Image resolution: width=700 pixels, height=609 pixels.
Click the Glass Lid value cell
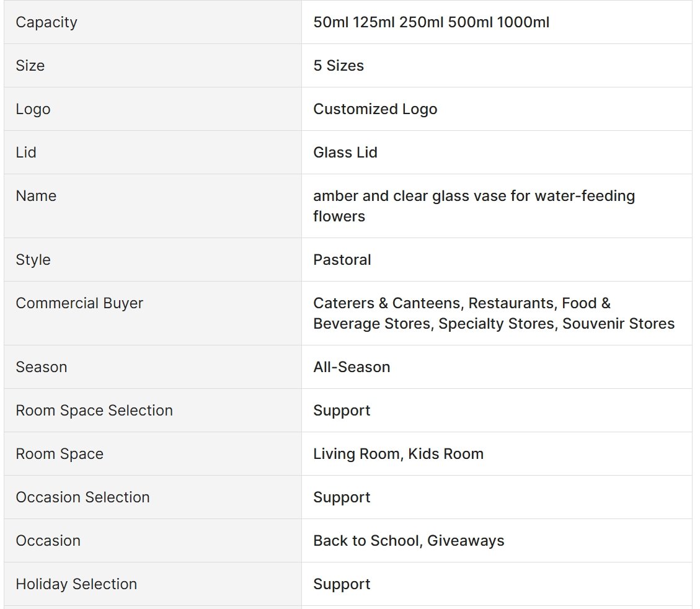point(497,153)
